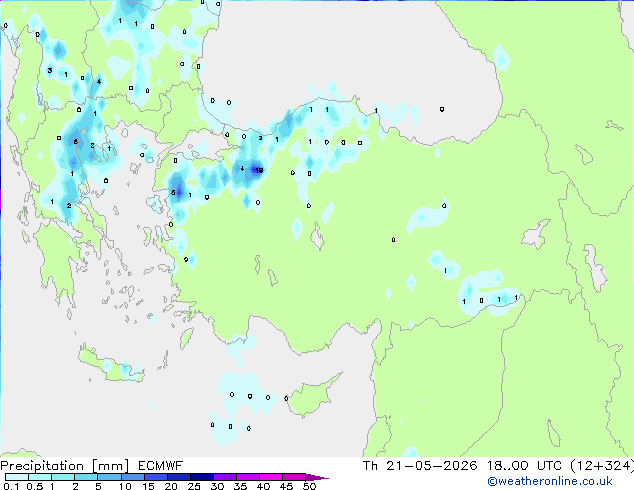
Task: Click the 'ECMWF' model label
Action: [161, 466]
